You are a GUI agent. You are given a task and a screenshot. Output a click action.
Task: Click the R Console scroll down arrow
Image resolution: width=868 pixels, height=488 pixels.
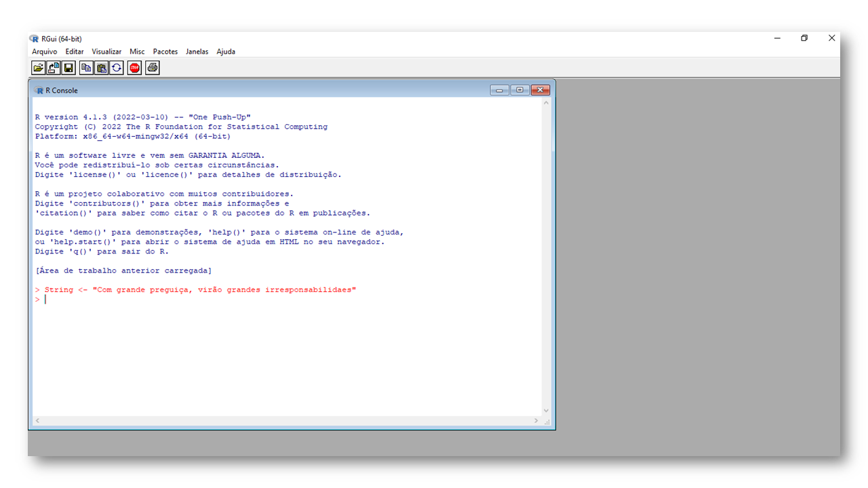click(546, 411)
